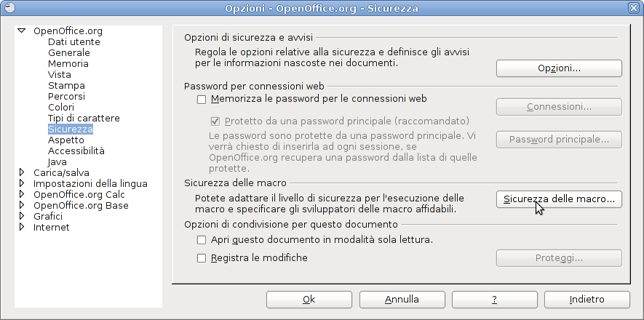Expand Impostazioni della lingua node
This screenshot has width=644, height=320.
[22, 183]
